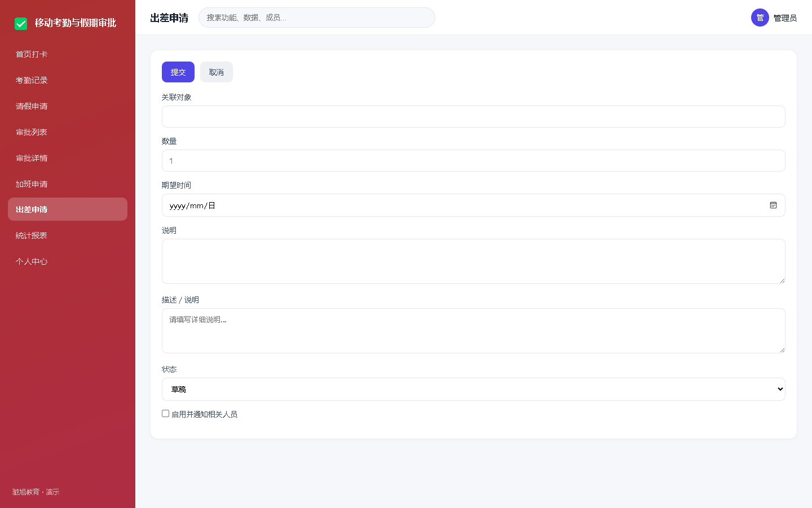Image resolution: width=812 pixels, height=508 pixels.
Task: Open the 状态 dropdown showing 草稿
Action: pos(473,389)
